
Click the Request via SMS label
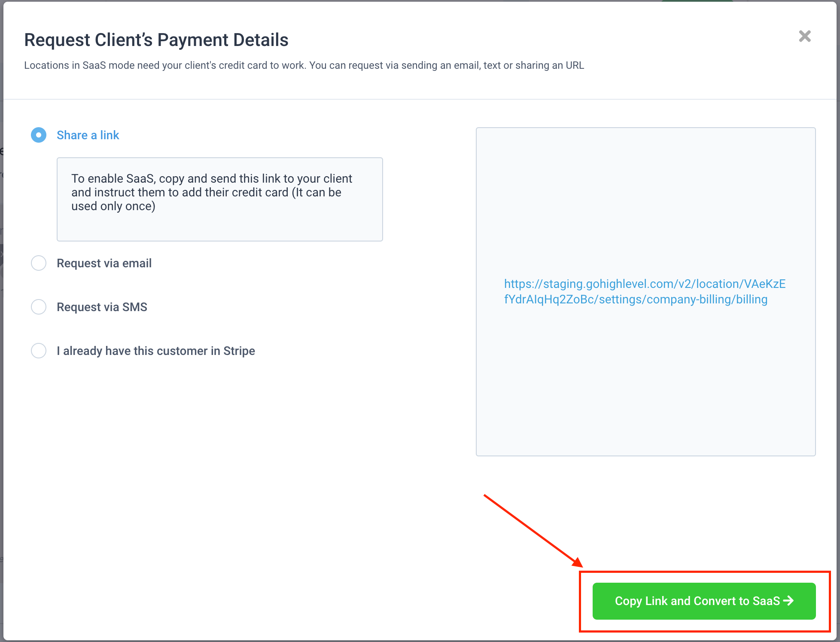tap(102, 307)
